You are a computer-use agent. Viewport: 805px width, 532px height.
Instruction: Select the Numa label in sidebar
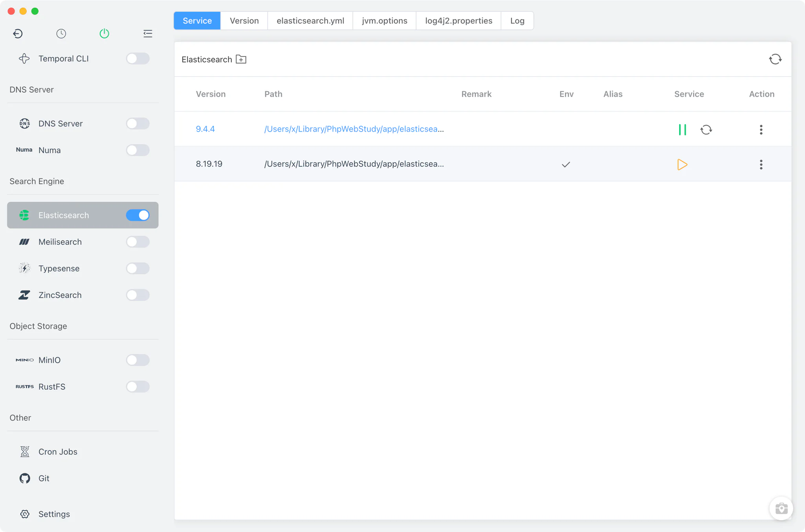tap(50, 150)
